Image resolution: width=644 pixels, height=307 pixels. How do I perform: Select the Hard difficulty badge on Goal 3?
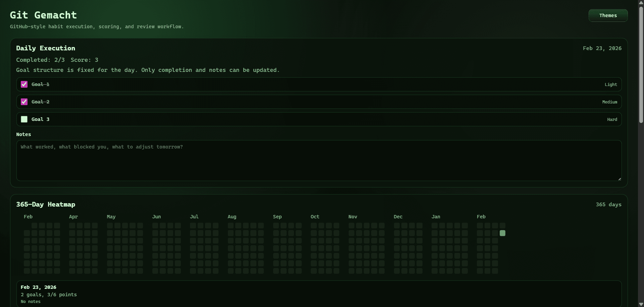(x=611, y=119)
